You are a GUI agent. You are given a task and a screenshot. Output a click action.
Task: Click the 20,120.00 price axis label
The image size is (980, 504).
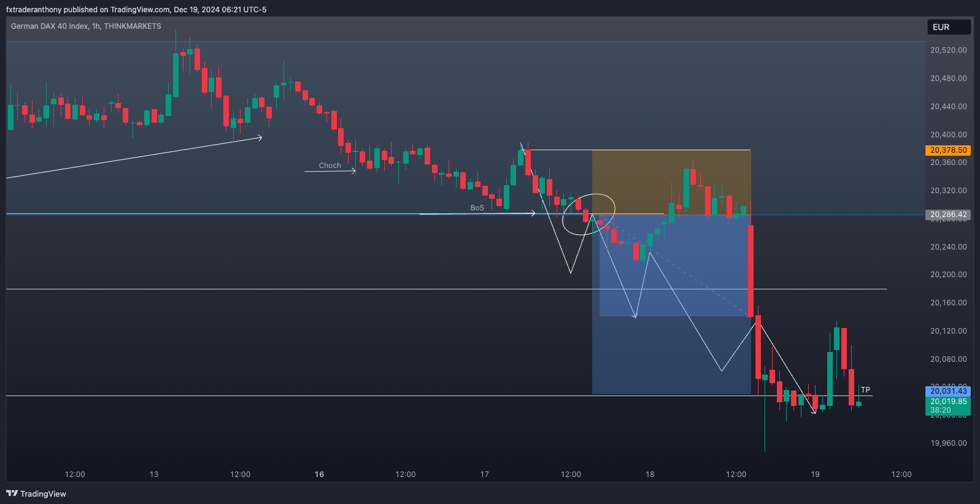[949, 331]
